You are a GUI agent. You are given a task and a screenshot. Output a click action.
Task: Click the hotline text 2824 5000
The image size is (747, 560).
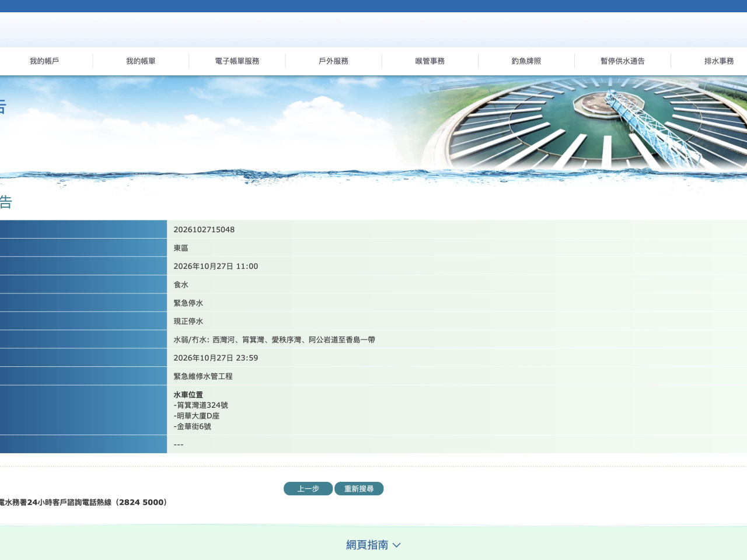pyautogui.click(x=142, y=502)
